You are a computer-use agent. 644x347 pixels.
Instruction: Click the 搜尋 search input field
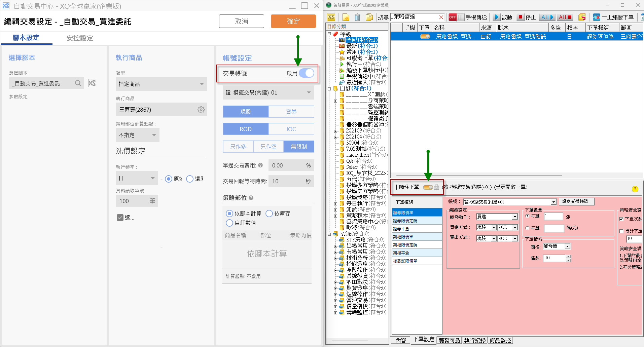(417, 17)
